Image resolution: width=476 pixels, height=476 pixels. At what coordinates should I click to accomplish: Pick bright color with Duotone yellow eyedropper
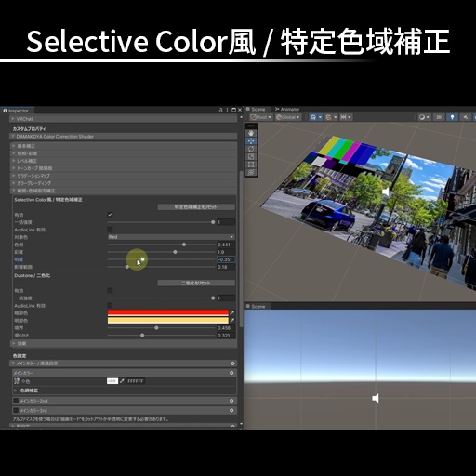(232, 320)
